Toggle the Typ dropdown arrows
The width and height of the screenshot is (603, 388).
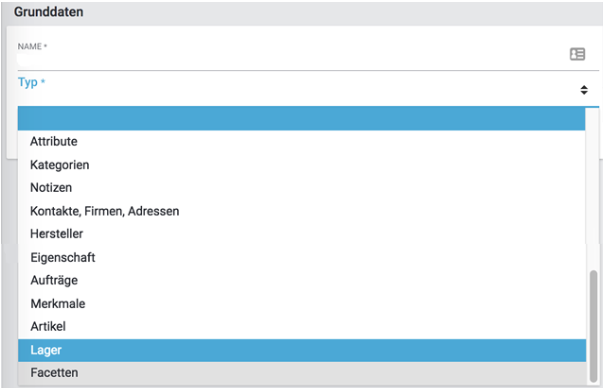584,90
